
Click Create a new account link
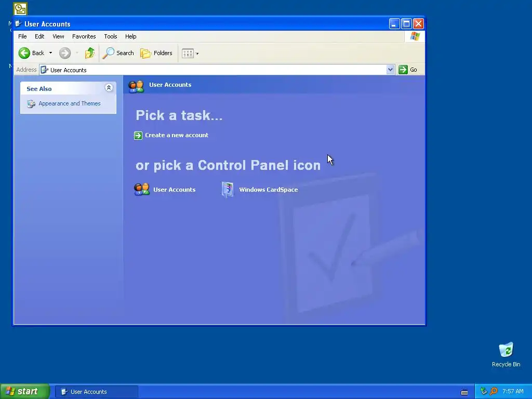pos(177,135)
